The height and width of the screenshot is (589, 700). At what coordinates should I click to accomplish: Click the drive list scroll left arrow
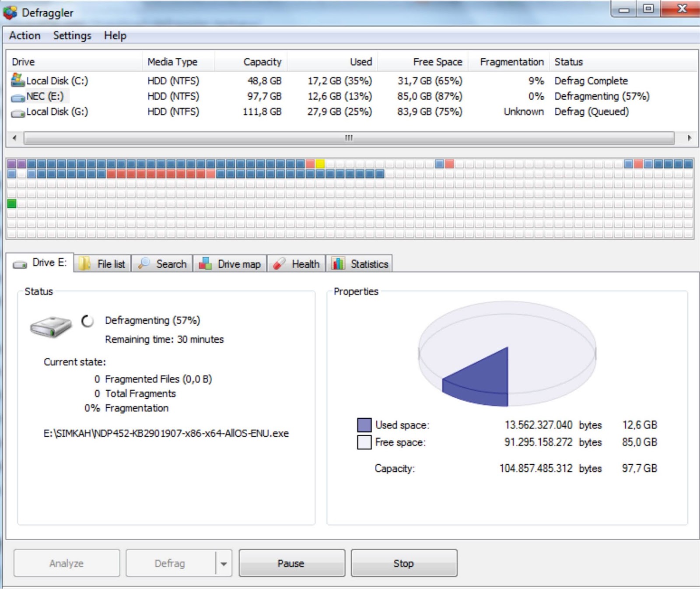[15, 138]
